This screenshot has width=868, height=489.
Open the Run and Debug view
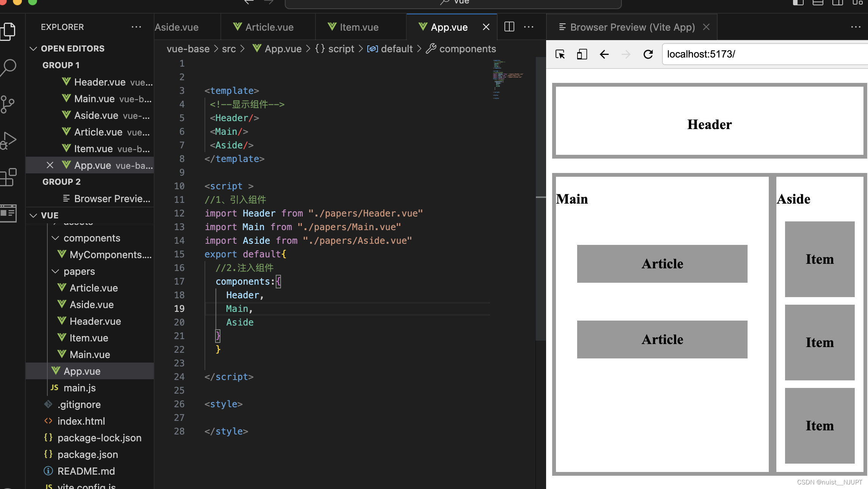tap(8, 140)
